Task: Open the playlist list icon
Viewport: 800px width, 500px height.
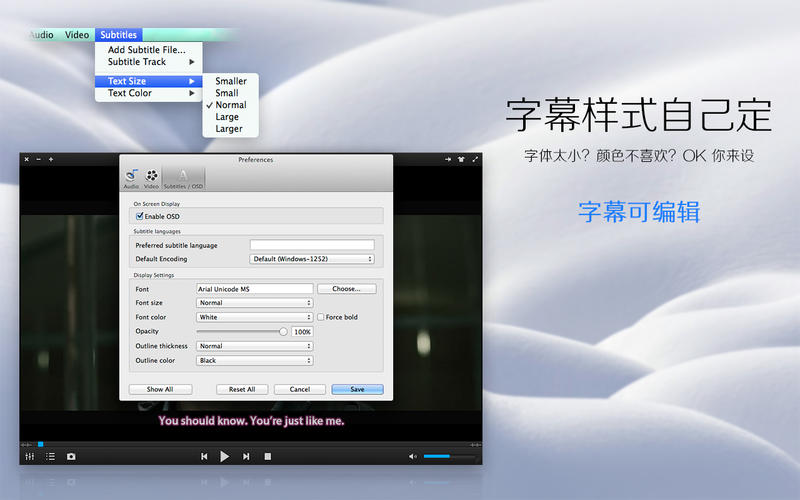Action: (51, 456)
